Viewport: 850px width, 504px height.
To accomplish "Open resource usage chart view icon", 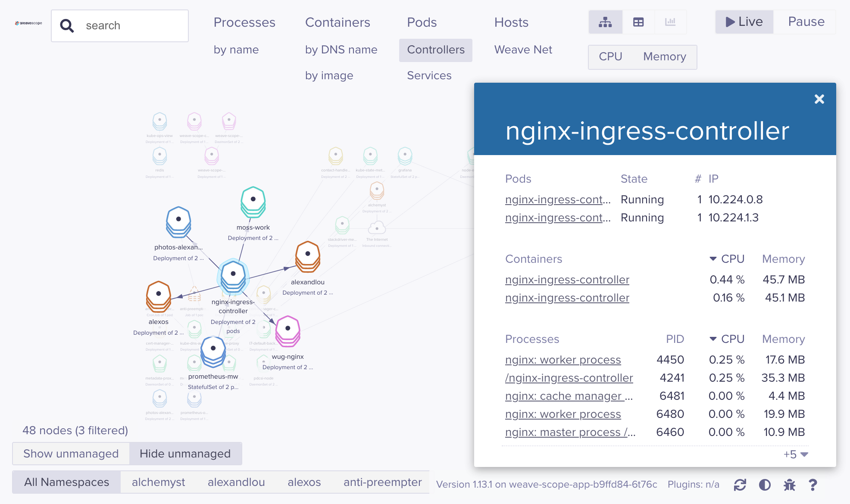I will [x=670, y=22].
